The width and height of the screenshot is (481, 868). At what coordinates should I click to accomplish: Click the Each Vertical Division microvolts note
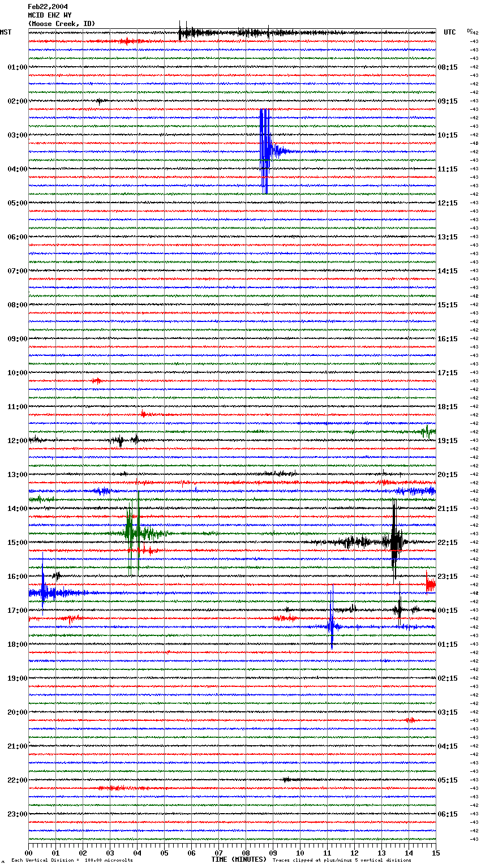point(72,860)
